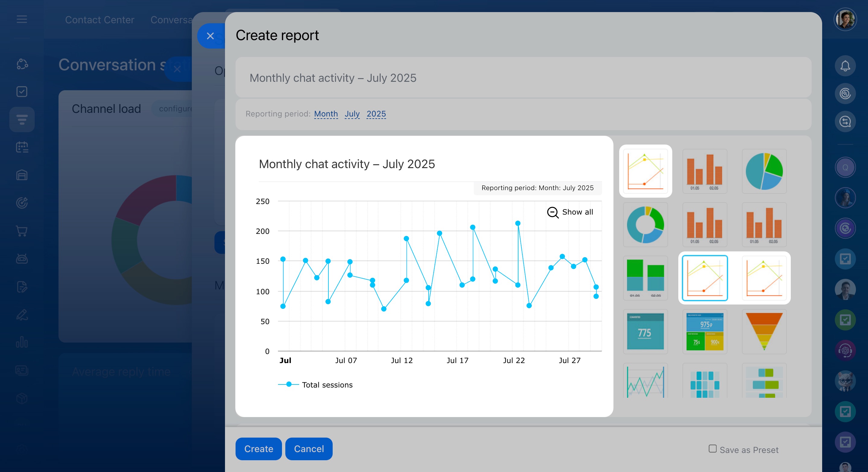Viewport: 868px width, 472px height.
Task: Open the Month period type dropdown
Action: (325, 114)
